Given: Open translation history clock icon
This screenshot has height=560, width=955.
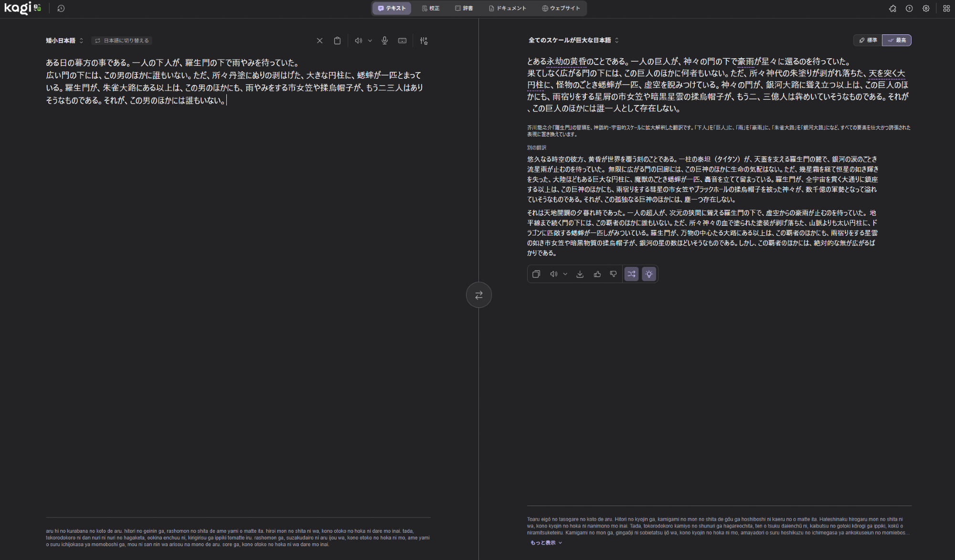Looking at the screenshot, I should [61, 8].
